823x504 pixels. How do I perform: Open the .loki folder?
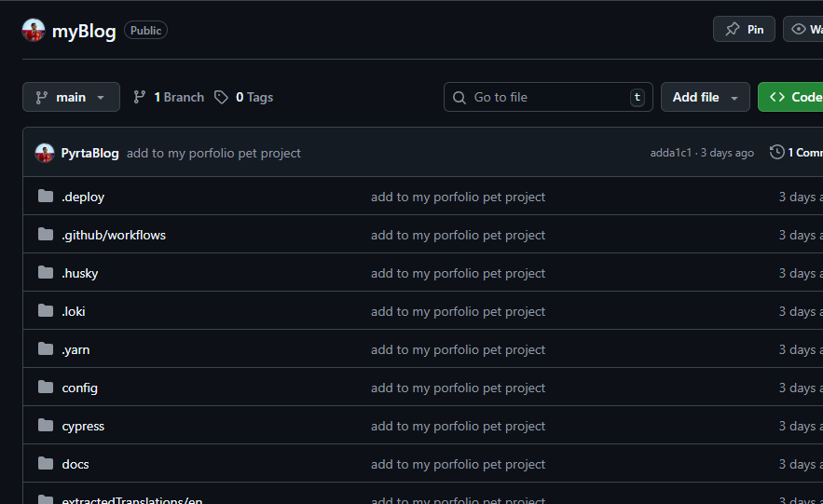pyautogui.click(x=74, y=311)
